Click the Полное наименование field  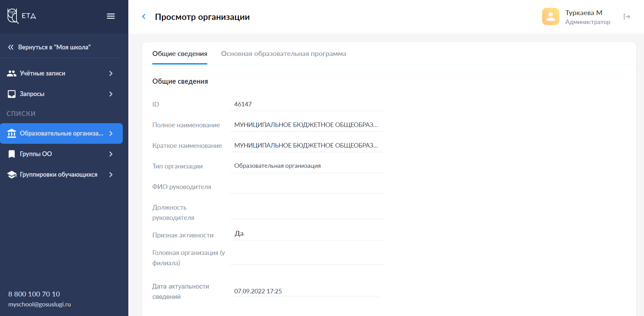coord(306,125)
